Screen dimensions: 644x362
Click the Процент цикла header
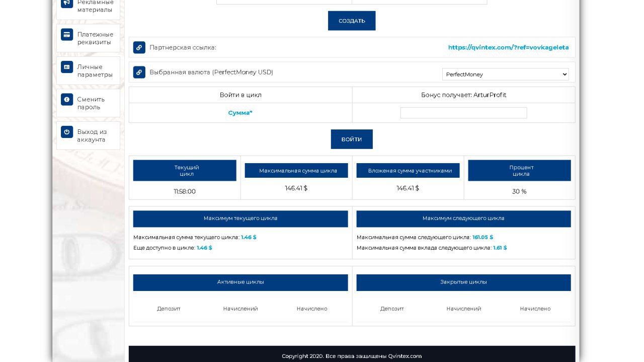(519, 170)
